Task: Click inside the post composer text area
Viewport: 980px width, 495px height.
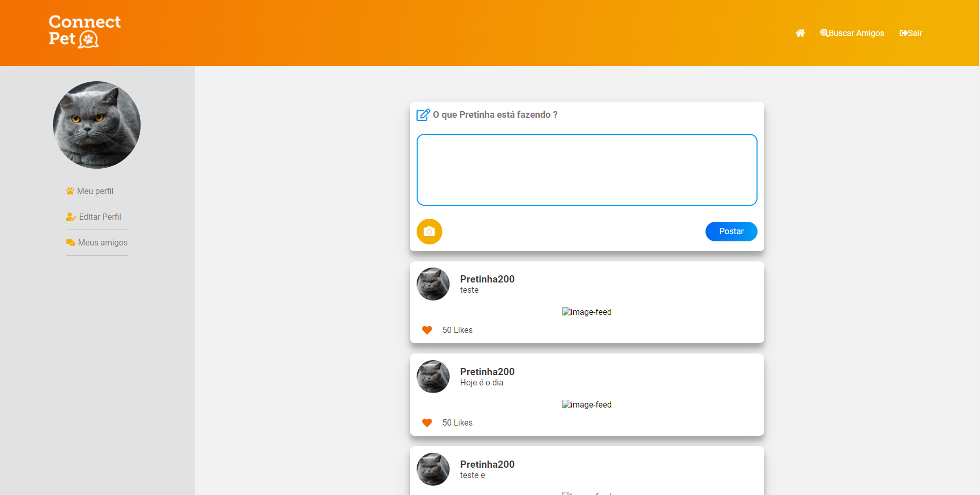Action: click(x=587, y=169)
